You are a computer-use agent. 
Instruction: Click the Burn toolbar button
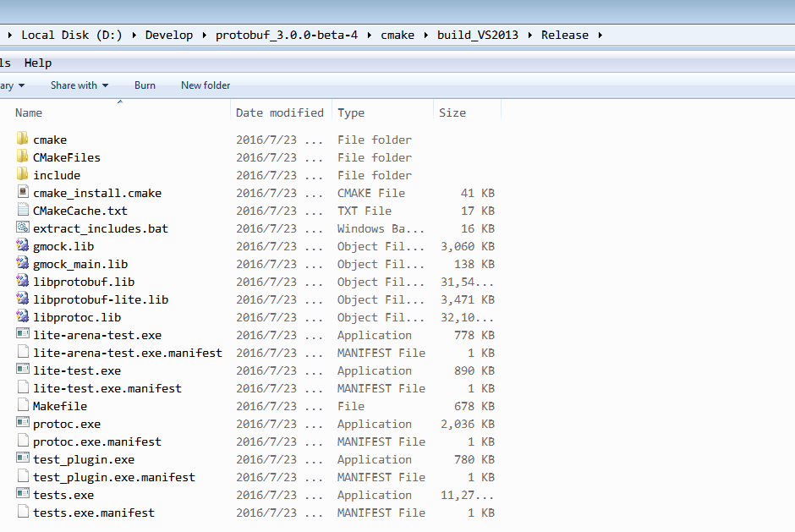[145, 85]
